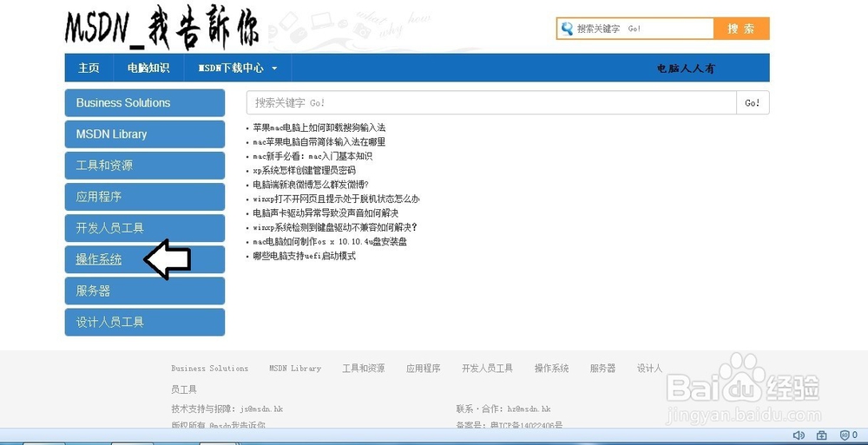Open the 主页 nav tab

(x=89, y=68)
